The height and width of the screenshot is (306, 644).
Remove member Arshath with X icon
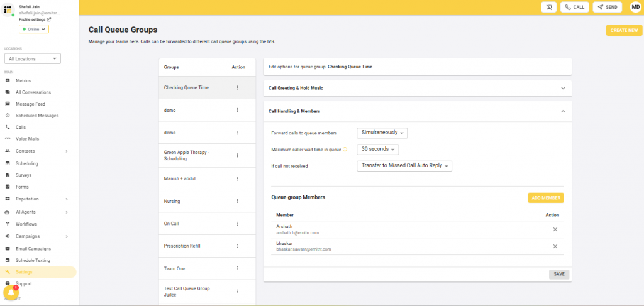click(x=555, y=229)
